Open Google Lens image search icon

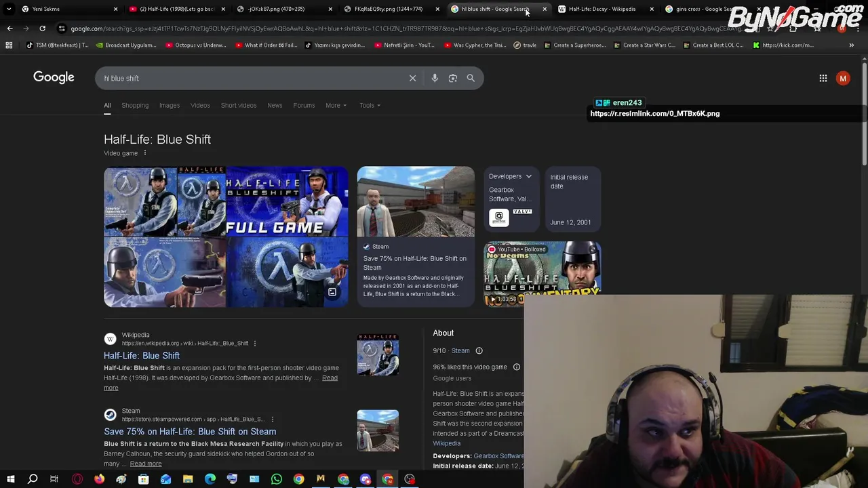pyautogui.click(x=453, y=78)
